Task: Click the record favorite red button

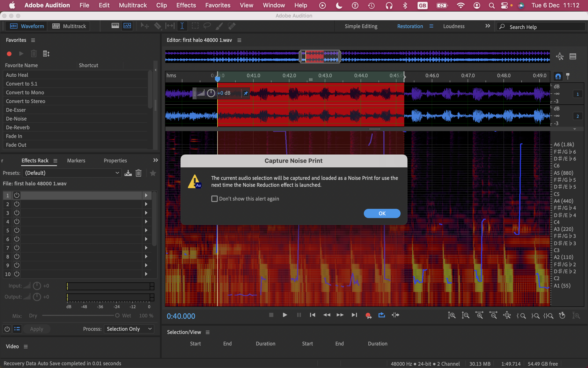Action: pos(9,54)
